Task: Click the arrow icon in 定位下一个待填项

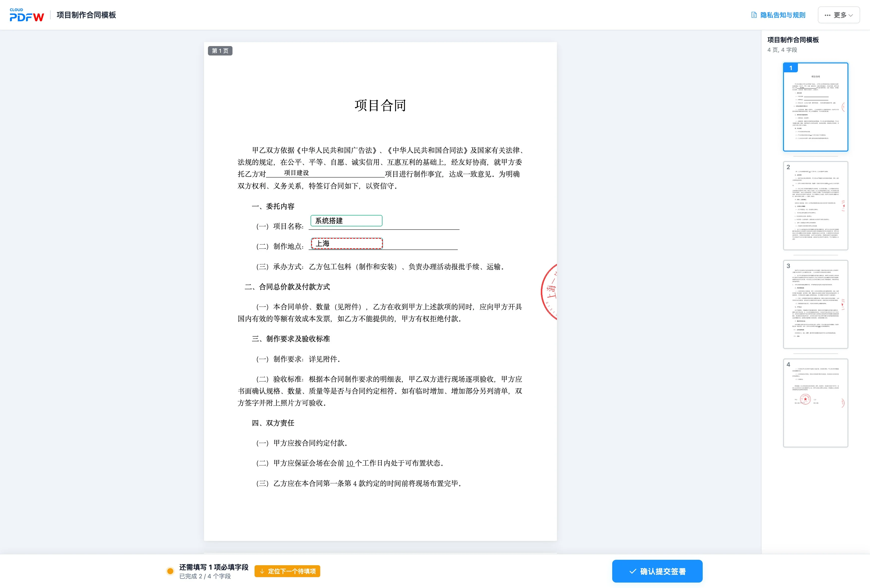Action: point(262,571)
